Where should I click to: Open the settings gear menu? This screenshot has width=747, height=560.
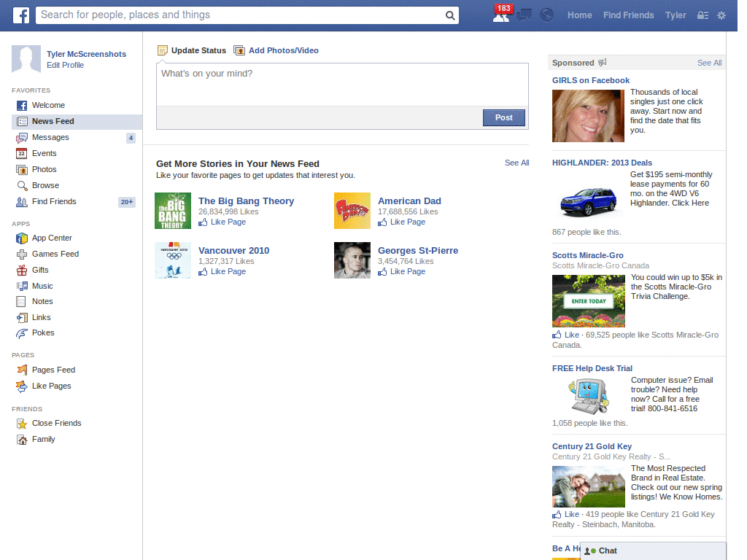tap(721, 15)
